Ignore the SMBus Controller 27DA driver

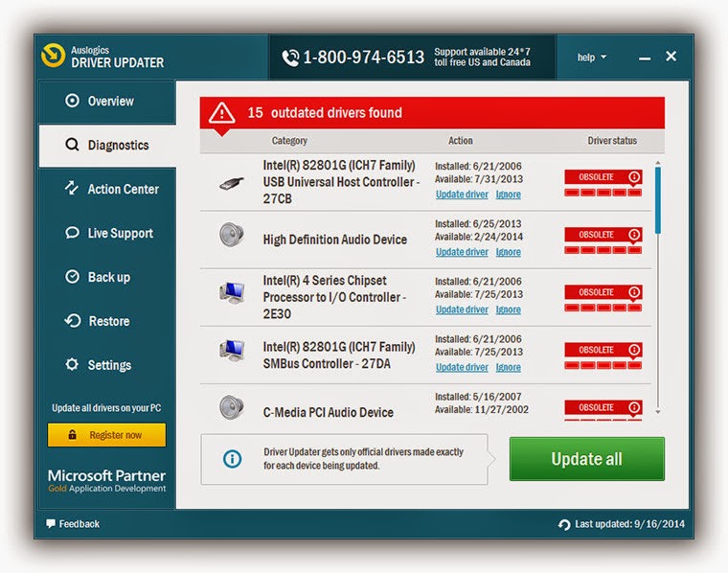pyautogui.click(x=508, y=367)
